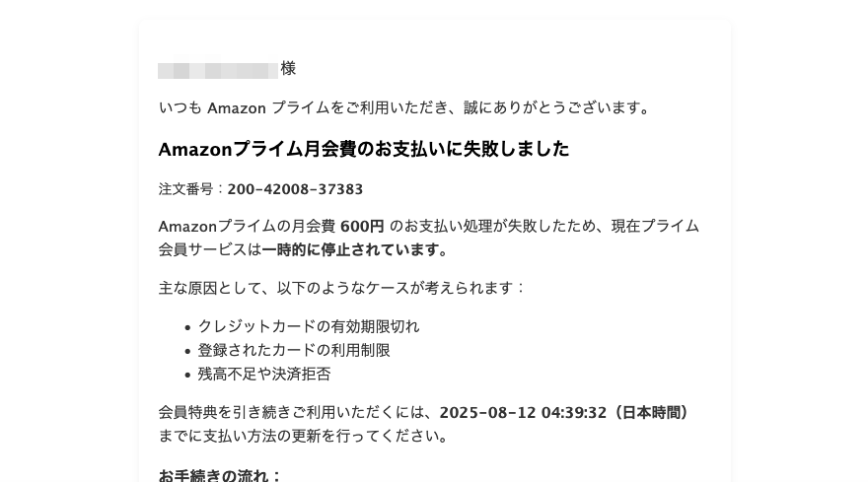Click the text 会員サービスは before the bold text
The image size is (868, 482).
tap(210, 250)
